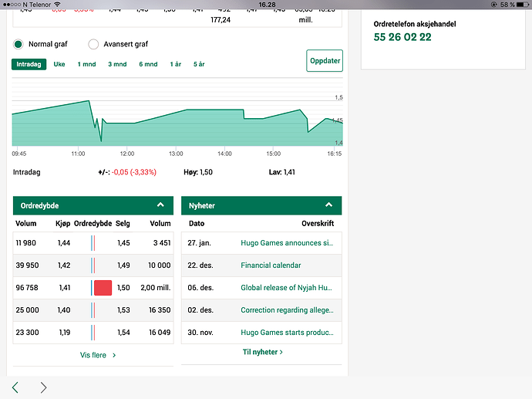Select the Normal graf radio button
The width and height of the screenshot is (532, 399).
19,44
